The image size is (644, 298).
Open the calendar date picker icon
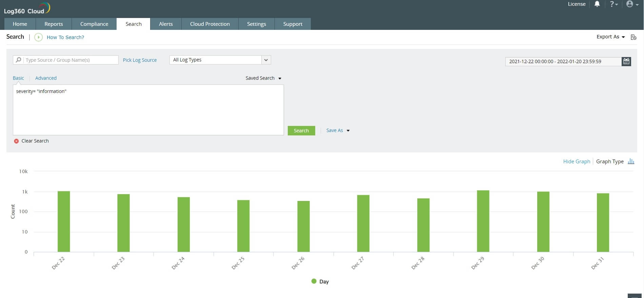pyautogui.click(x=626, y=61)
